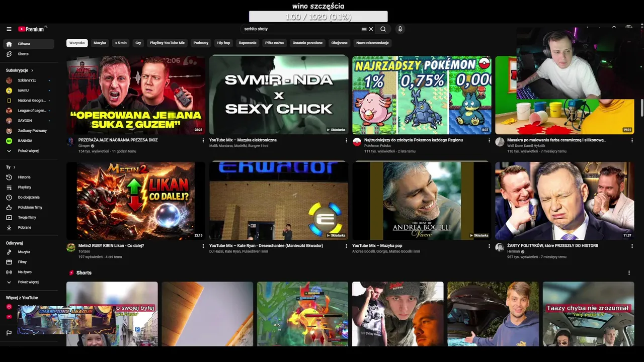
Task: Open Do obejrzenia watch later list
Action: click(x=30, y=197)
